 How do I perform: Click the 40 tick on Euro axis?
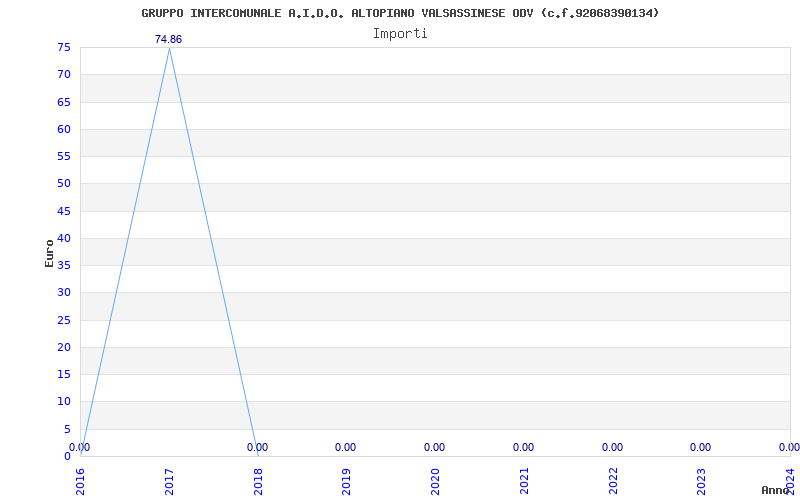point(64,238)
